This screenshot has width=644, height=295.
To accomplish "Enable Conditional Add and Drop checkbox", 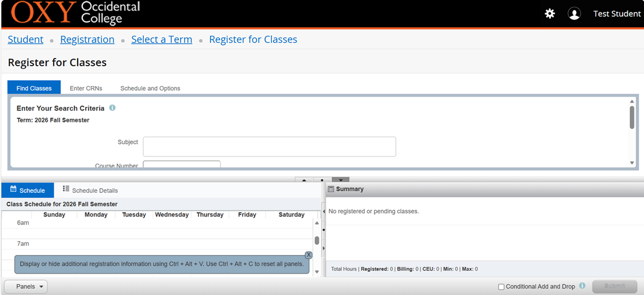I will pyautogui.click(x=501, y=287).
